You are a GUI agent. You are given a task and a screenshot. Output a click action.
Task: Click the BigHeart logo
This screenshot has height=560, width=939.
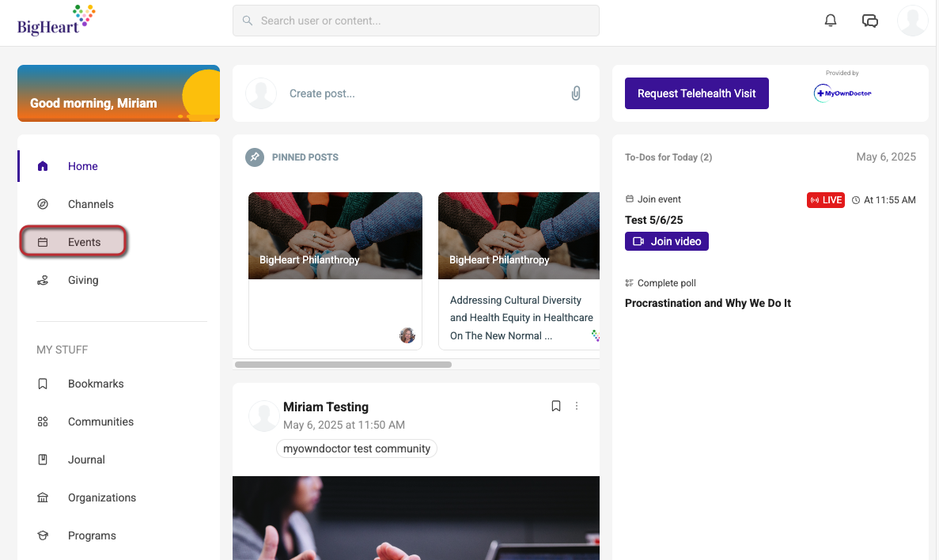click(x=56, y=21)
